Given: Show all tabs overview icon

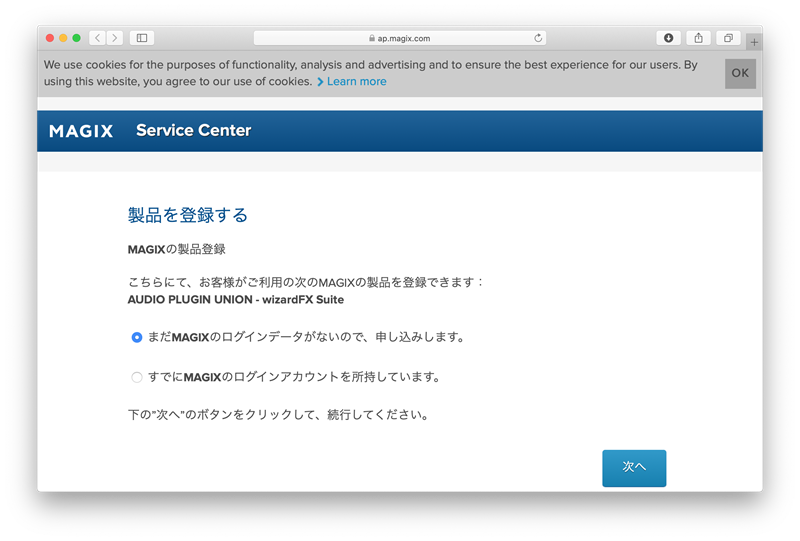Looking at the screenshot, I should [729, 38].
